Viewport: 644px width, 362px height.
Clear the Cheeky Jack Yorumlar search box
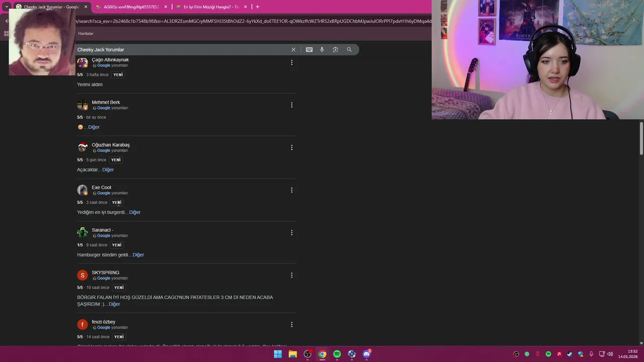293,50
